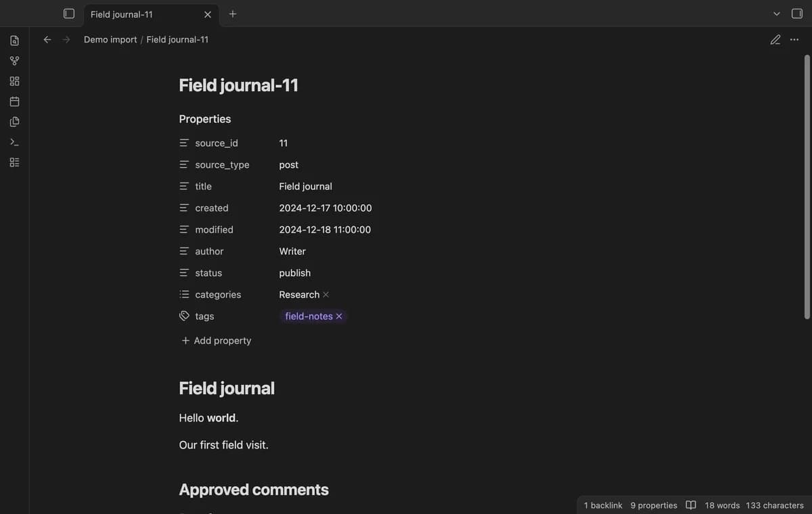
Task: Click the Field journal heading
Action: point(227,388)
